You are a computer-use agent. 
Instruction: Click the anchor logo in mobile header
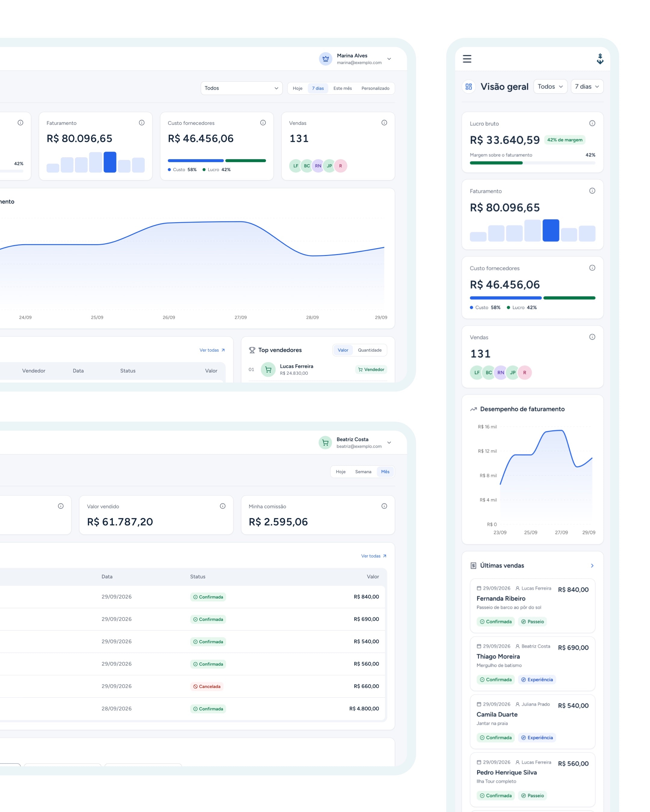tap(600, 59)
